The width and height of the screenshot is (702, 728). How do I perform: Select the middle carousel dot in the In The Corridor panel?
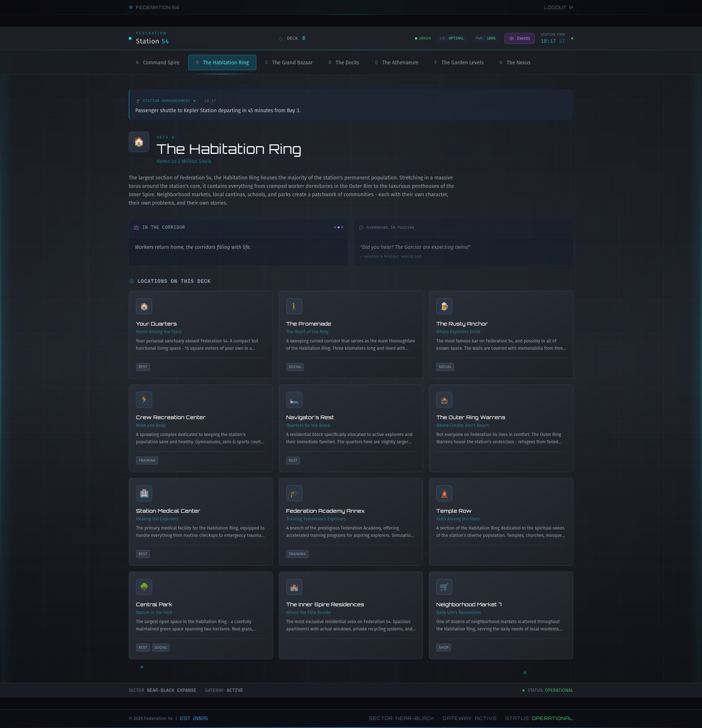tap(338, 227)
